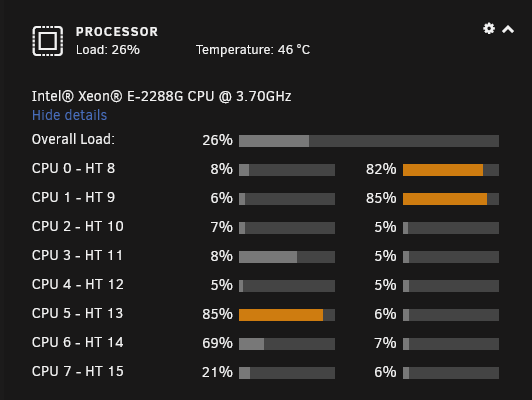
Task: Click the CPU 6 load bar at 69%
Action: tap(287, 344)
